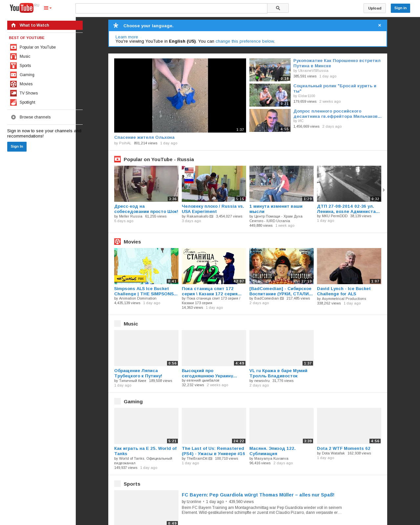The height and width of the screenshot is (525, 420).
Task: Click the Upload button
Action: click(375, 8)
